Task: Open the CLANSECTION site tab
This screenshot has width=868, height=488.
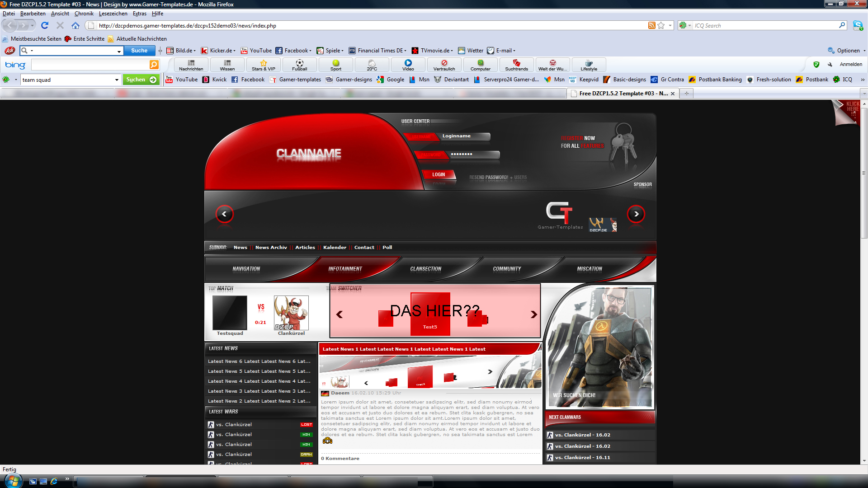Action: 425,269
